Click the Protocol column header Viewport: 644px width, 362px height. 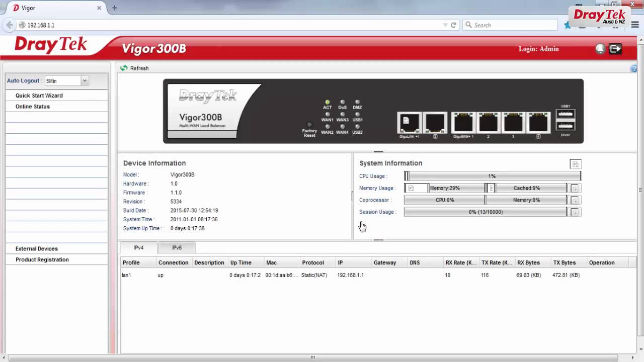(x=318, y=262)
